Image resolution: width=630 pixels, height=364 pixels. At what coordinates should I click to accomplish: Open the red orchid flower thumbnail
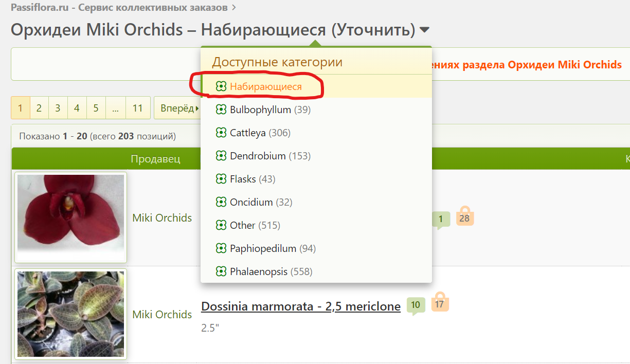[x=70, y=217]
